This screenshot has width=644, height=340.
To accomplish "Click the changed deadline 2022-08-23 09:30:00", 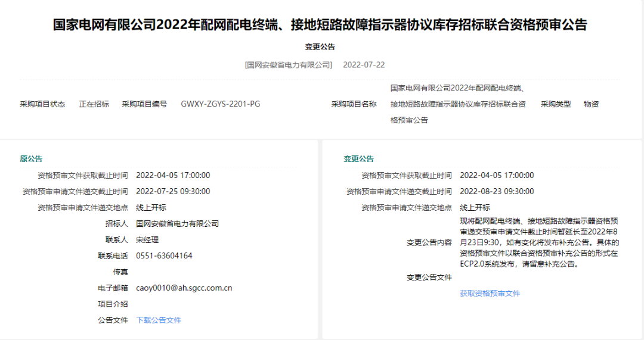I will pos(497,191).
